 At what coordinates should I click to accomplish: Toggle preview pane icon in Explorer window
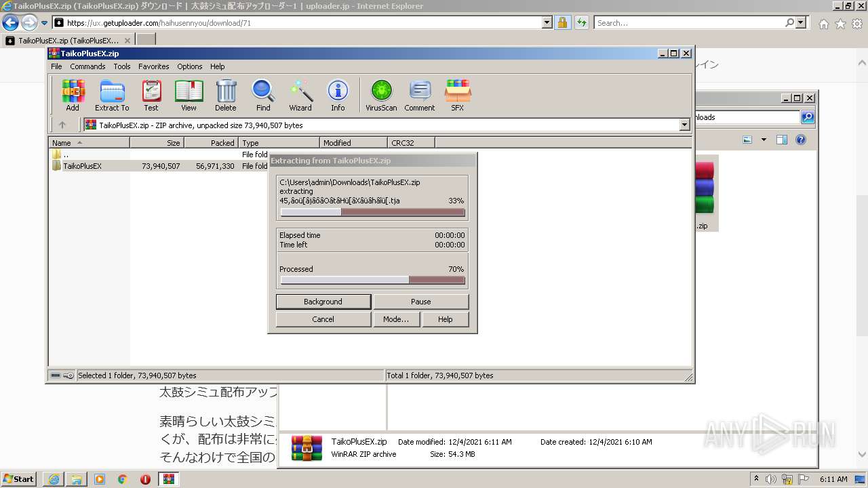pyautogui.click(x=782, y=140)
